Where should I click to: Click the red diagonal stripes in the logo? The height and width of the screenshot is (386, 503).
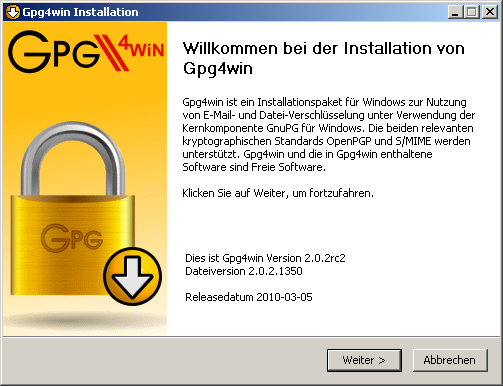[x=111, y=53]
